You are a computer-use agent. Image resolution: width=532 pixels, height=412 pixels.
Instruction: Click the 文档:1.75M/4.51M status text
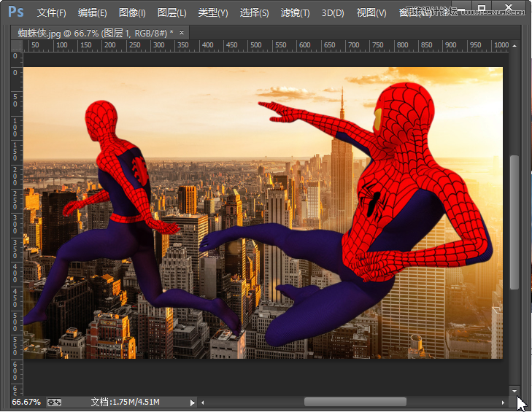126,403
